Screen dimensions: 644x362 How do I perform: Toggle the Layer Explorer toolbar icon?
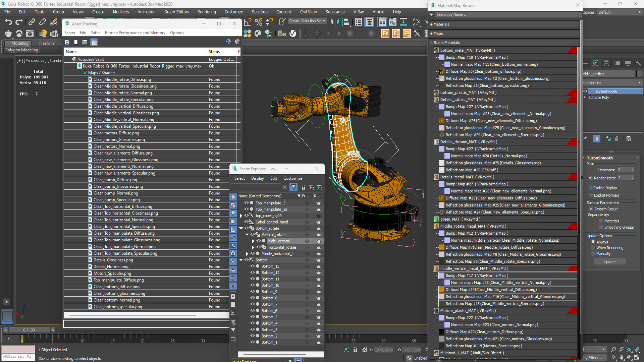(x=369, y=22)
